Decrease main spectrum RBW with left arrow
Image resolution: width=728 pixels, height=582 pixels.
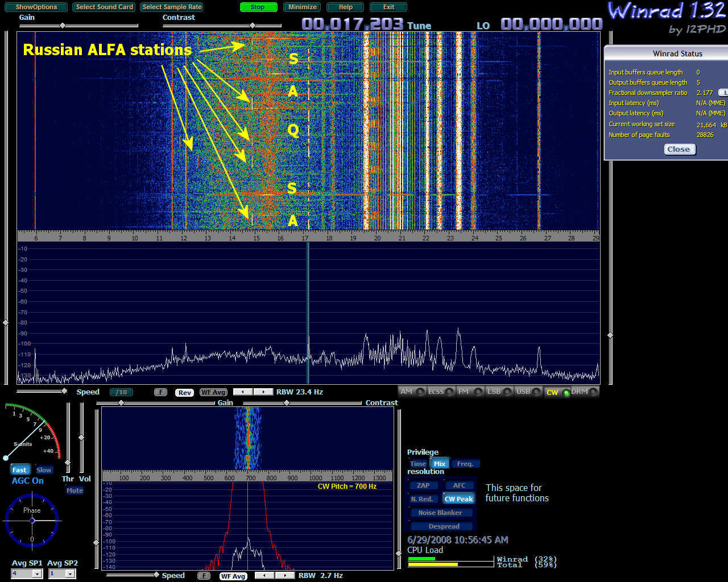coord(243,392)
